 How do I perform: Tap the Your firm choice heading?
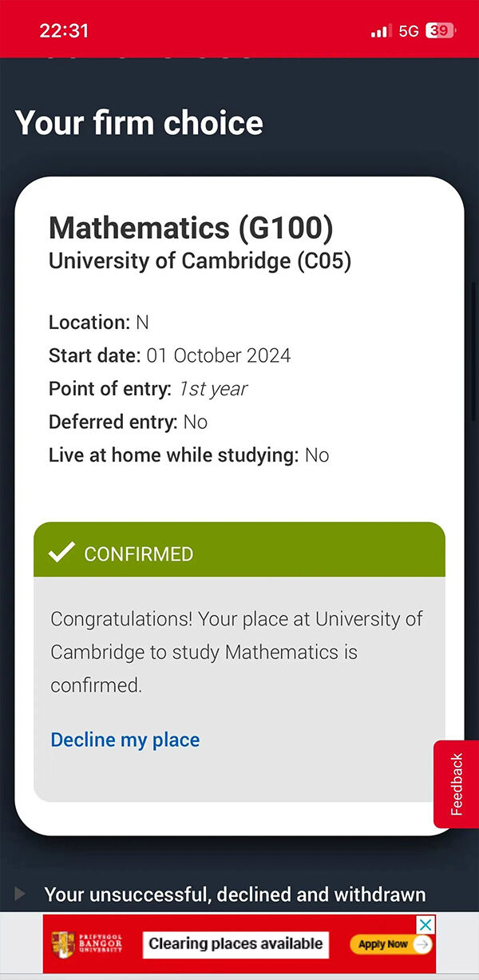pos(139,123)
